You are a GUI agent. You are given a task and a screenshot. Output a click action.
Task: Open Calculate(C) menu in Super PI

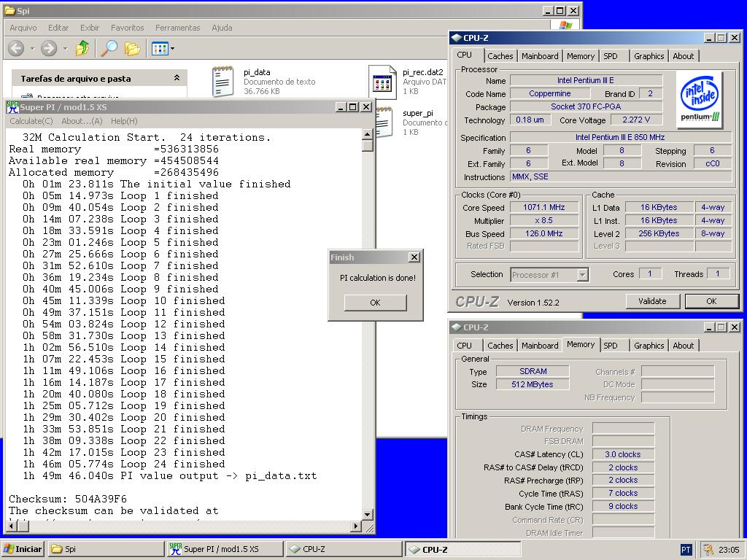[x=31, y=121]
